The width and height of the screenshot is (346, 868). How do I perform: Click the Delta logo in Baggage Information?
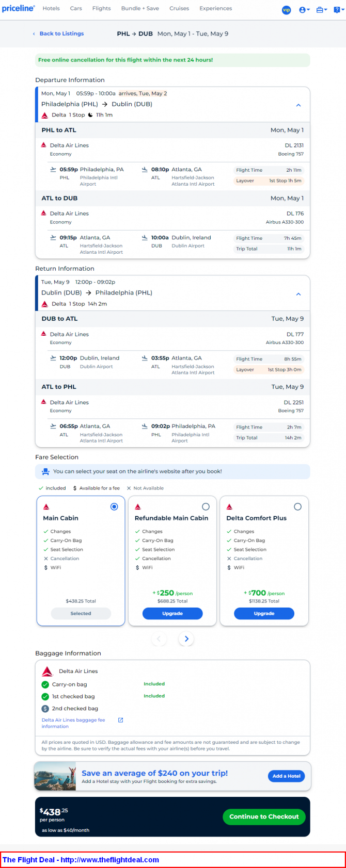pyautogui.click(x=48, y=671)
